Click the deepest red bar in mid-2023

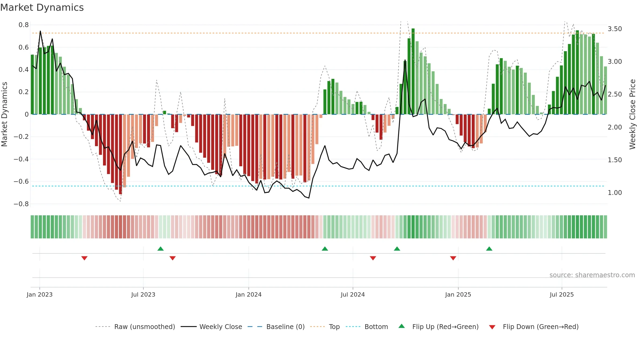(x=120, y=154)
